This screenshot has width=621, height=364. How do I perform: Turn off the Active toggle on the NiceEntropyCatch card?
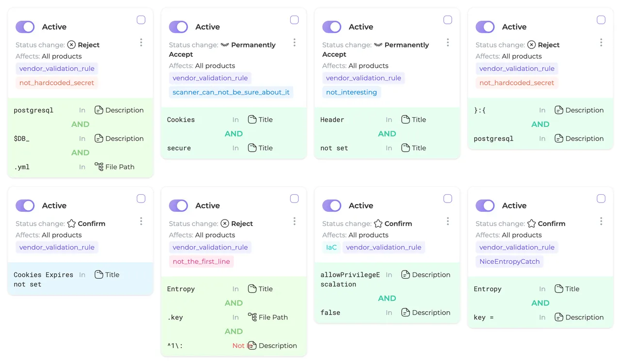click(x=485, y=206)
